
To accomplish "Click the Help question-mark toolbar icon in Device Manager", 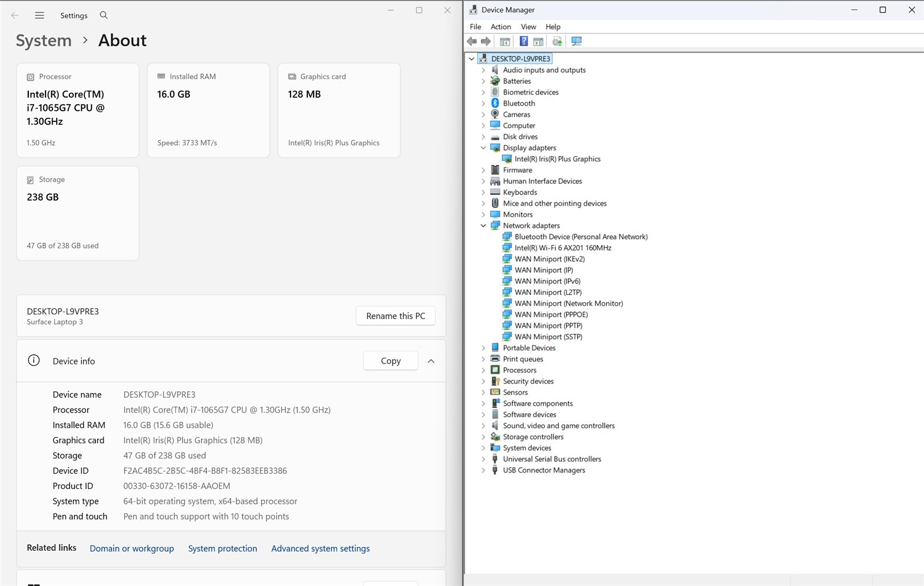I will pyautogui.click(x=523, y=41).
